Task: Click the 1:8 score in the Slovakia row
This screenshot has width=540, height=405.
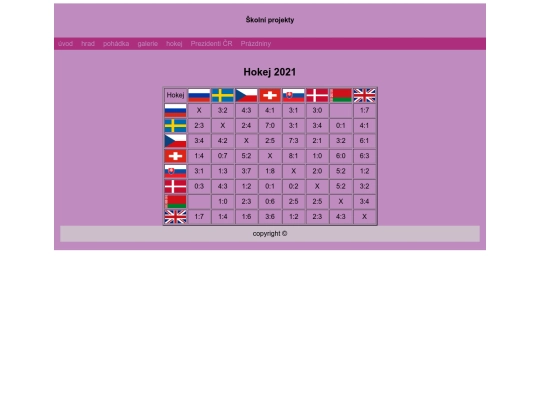Action: point(270,171)
